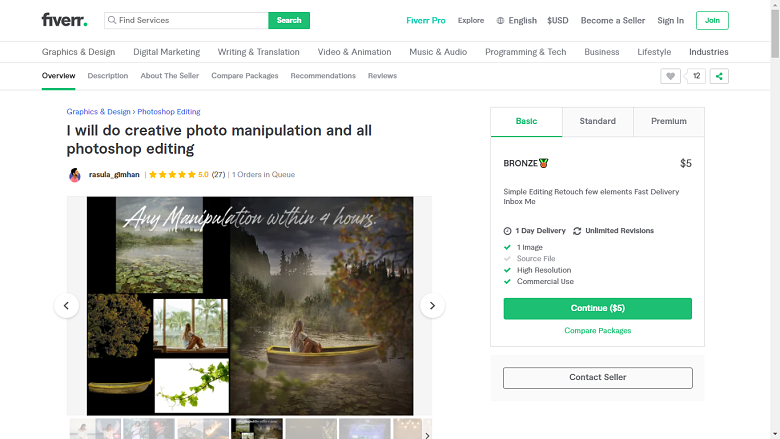Open rasula_gimhan seller avatar
780x439 pixels.
[75, 175]
